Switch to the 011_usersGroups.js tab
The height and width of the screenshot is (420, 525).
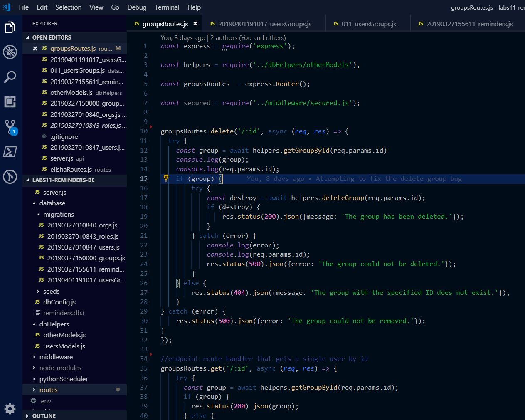367,24
